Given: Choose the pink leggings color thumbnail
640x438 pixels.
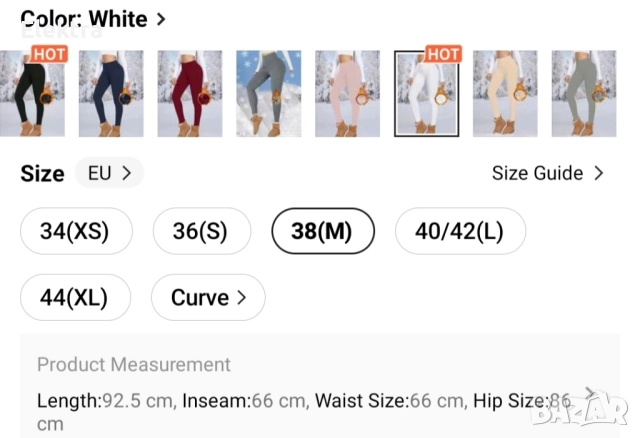Looking at the screenshot, I should pyautogui.click(x=347, y=94).
